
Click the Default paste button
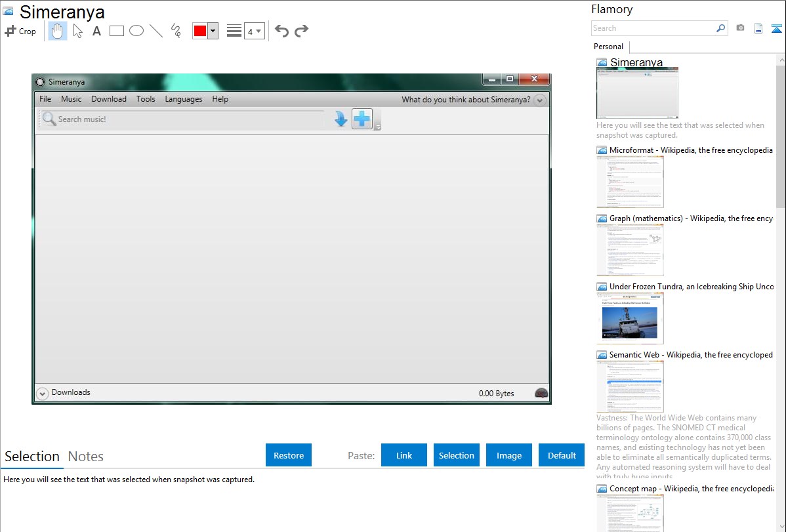click(x=562, y=455)
